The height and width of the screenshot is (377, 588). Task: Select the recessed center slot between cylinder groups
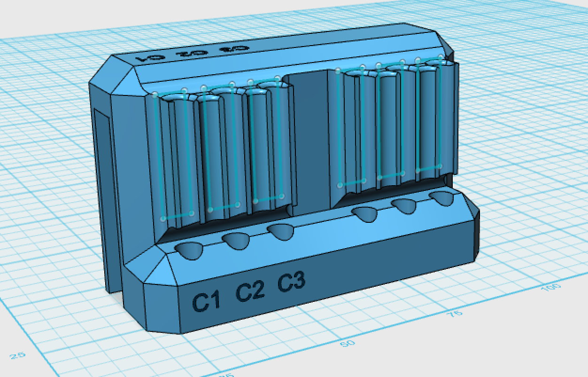[x=311, y=143]
